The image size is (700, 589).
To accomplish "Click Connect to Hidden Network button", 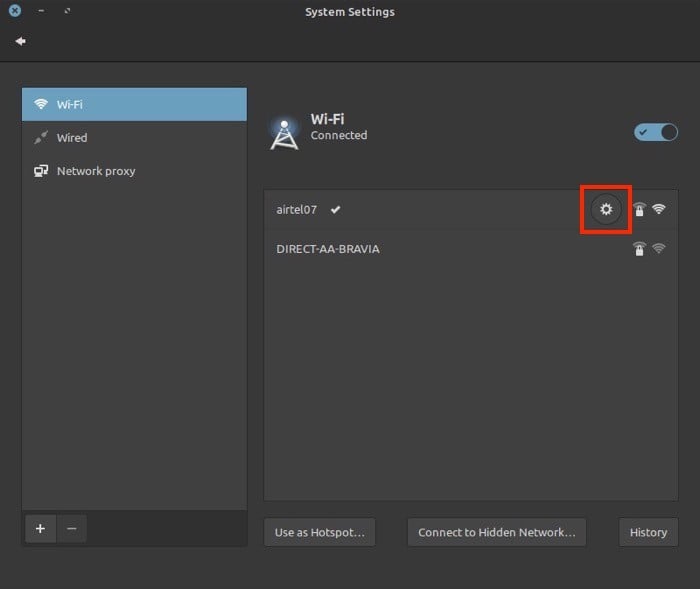I will pyautogui.click(x=496, y=532).
